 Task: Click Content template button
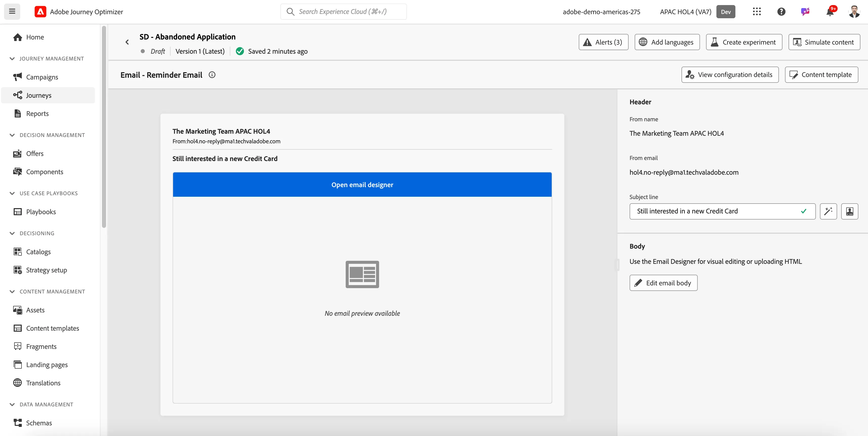[x=821, y=74]
